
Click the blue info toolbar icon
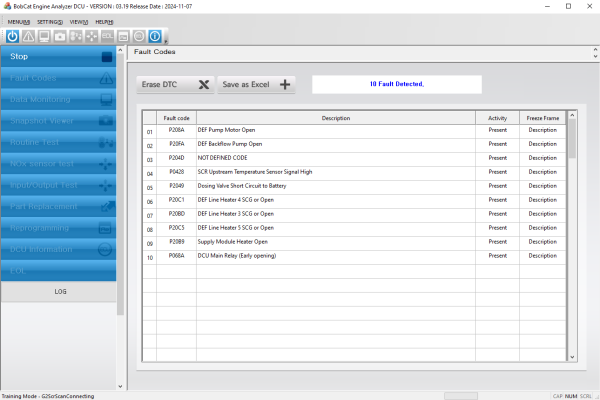pyautogui.click(x=155, y=36)
